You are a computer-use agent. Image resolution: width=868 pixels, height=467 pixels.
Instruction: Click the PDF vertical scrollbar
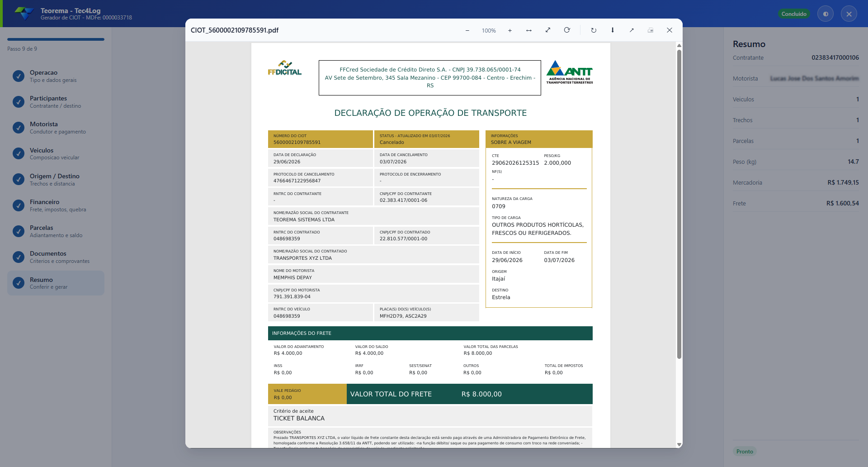click(679, 204)
